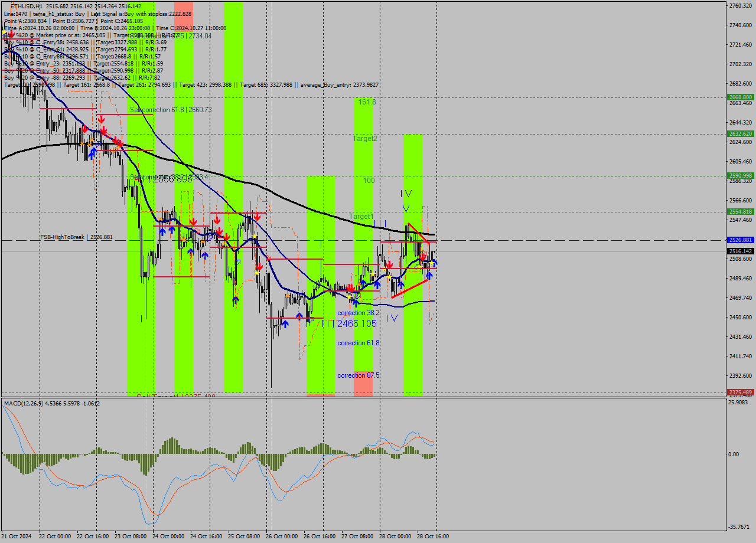Click the 23 Oct 08:00 time label

click(x=131, y=537)
